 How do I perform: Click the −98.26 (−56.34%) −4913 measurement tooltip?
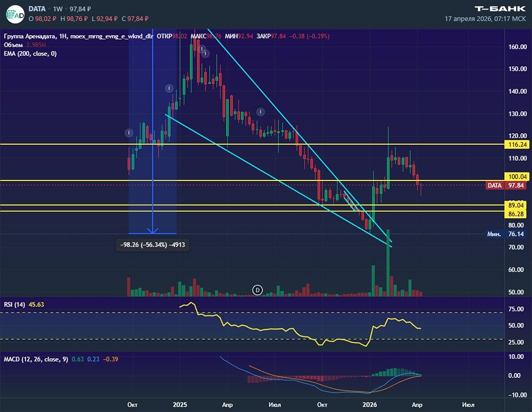click(x=153, y=245)
